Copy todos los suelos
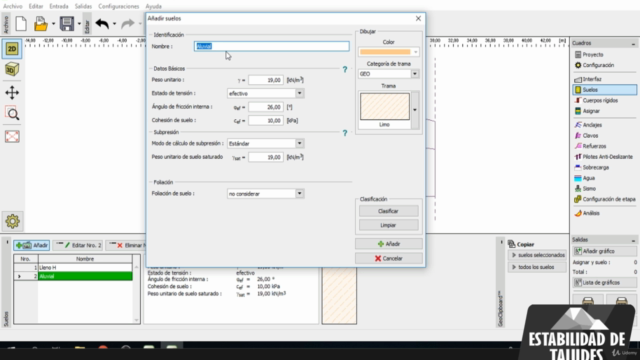This screenshot has width=640, height=360. [x=538, y=267]
